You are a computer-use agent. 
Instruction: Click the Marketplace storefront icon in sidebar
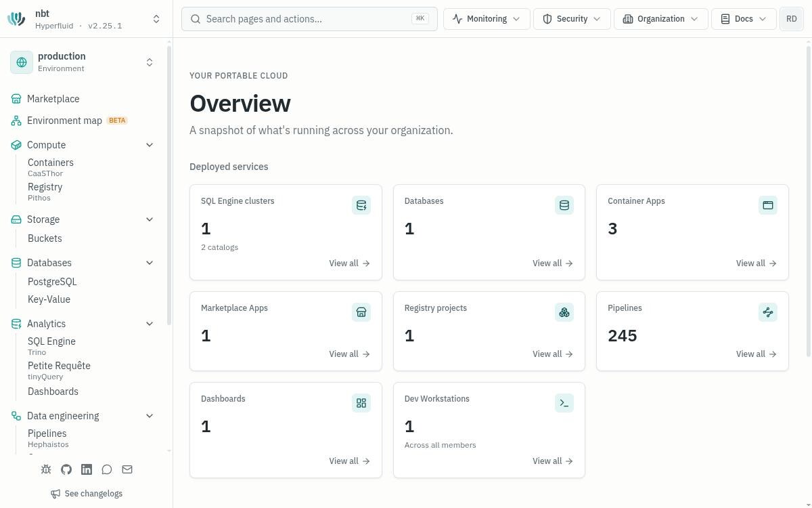(16, 99)
